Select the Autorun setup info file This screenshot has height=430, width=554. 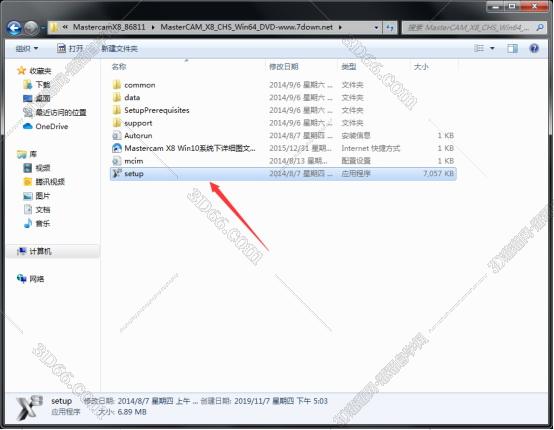coord(283,135)
